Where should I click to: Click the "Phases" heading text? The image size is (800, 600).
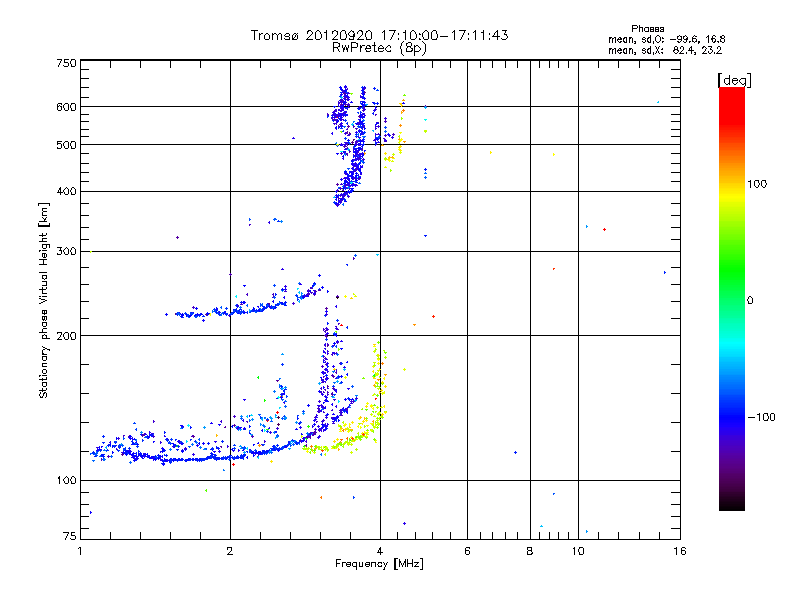[647, 29]
